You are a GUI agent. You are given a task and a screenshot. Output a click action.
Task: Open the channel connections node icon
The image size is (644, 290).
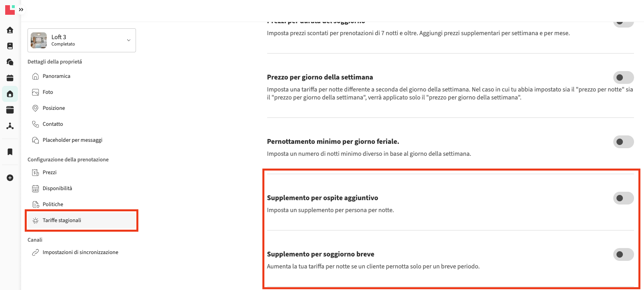(x=10, y=126)
